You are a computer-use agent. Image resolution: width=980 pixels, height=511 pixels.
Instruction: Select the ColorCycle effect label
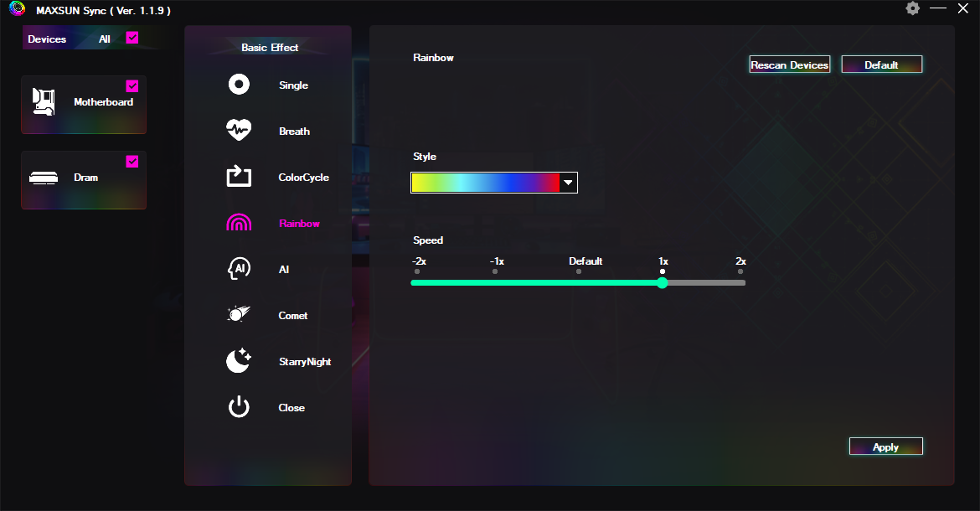coord(304,178)
